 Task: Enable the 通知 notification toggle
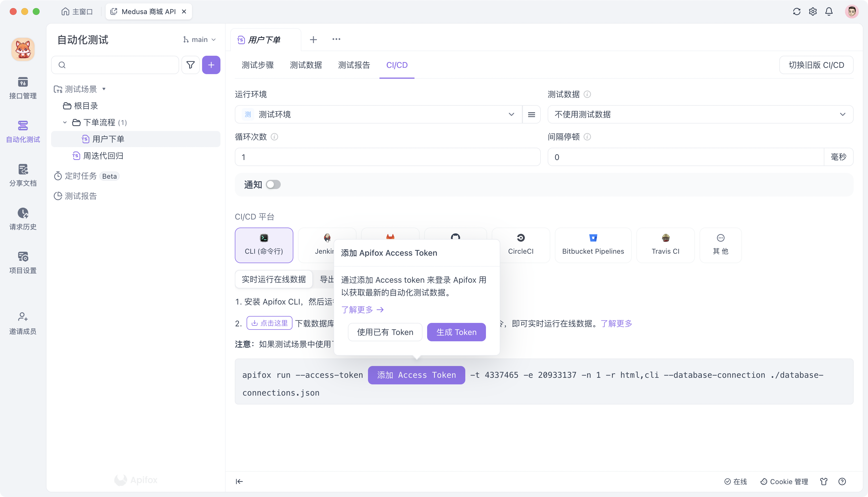tap(273, 184)
